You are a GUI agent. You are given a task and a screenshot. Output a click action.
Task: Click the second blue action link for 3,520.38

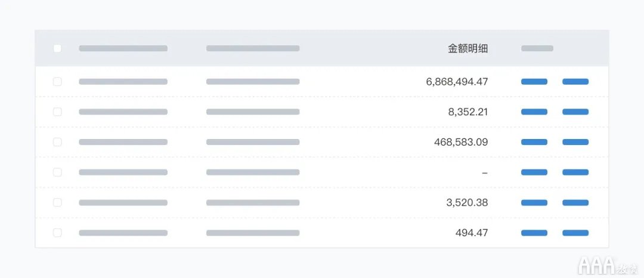tap(575, 202)
